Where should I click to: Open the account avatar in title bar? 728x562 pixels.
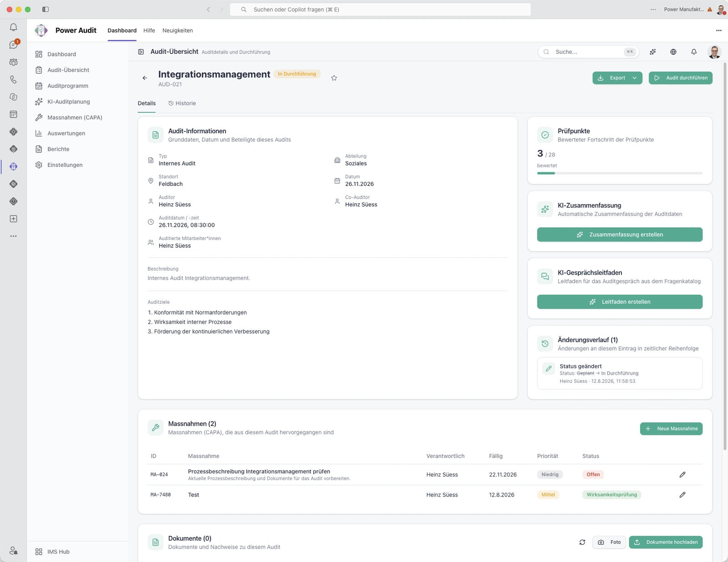coord(721,9)
